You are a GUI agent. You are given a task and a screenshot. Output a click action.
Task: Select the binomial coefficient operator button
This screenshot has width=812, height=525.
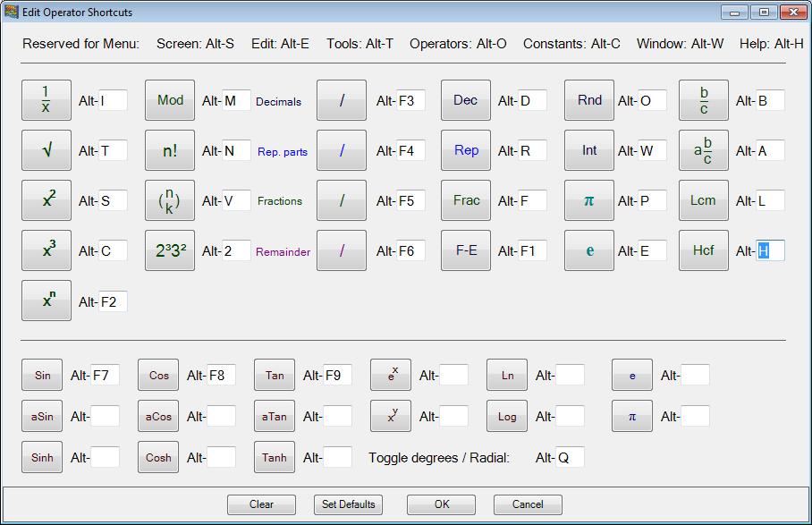(169, 200)
